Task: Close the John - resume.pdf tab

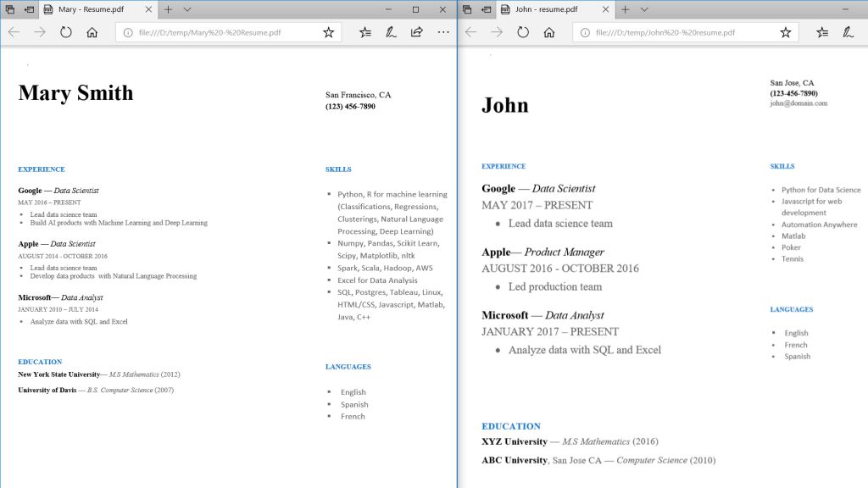Action: coord(605,9)
